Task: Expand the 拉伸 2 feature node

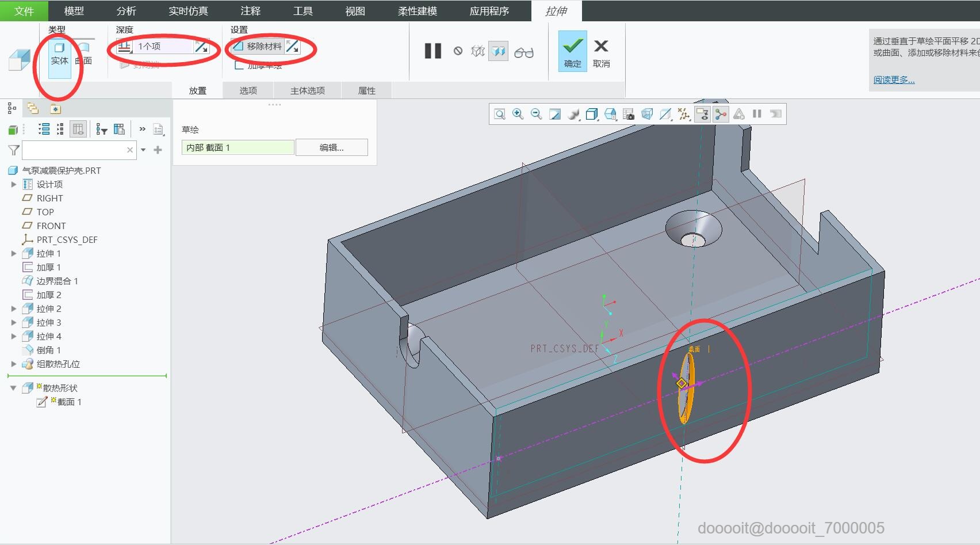Action: click(14, 308)
